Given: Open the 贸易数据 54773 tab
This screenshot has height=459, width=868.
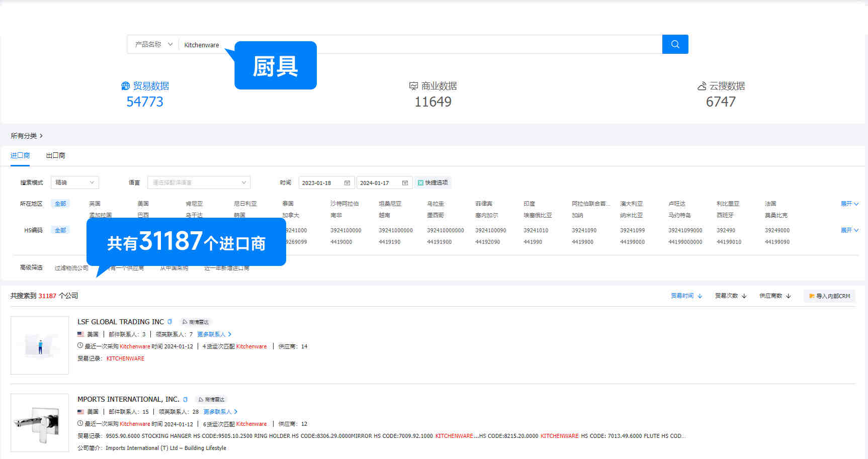Looking at the screenshot, I should click(x=145, y=95).
